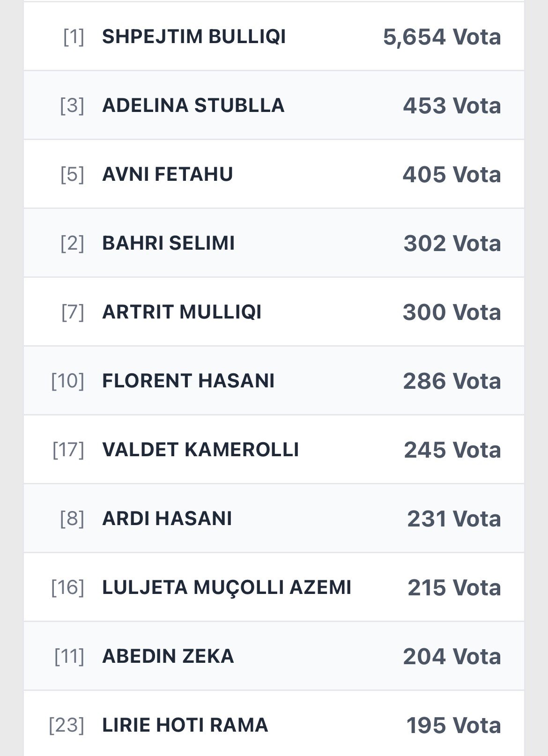Click the 245 Vota count
This screenshot has width=548, height=756.
452,450
